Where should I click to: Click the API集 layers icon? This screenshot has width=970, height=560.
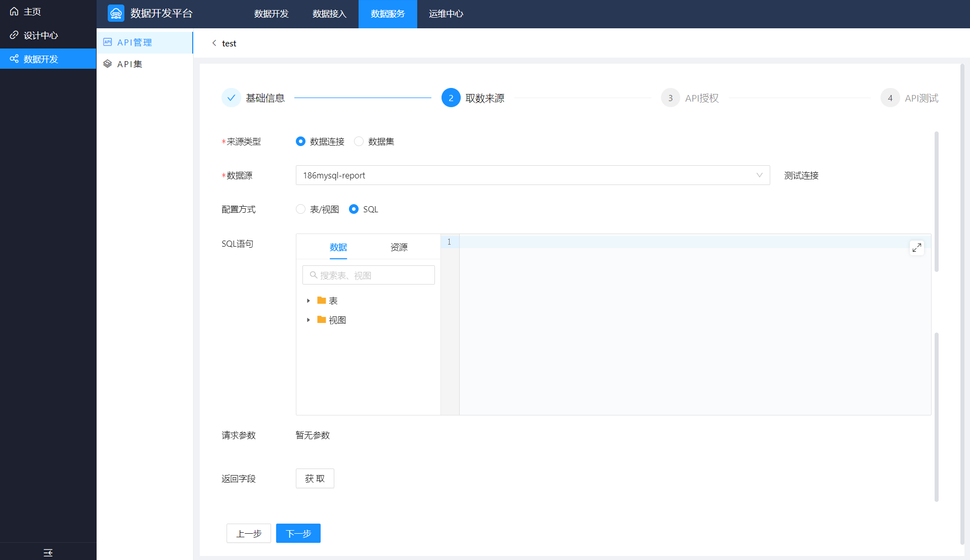pyautogui.click(x=108, y=64)
